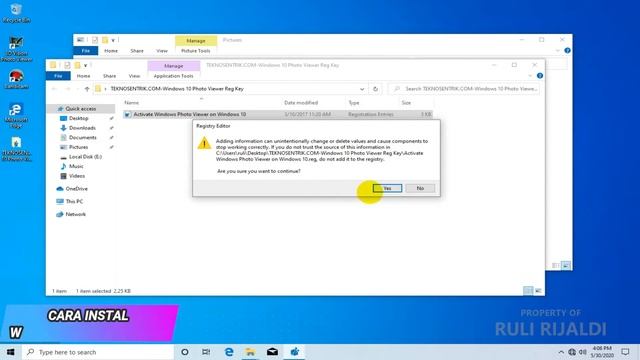Select Network in the navigation pane
640x360 pixels.
pos(76,214)
